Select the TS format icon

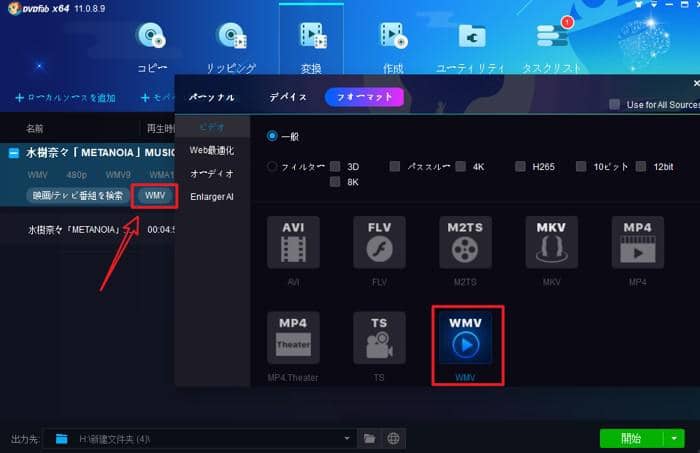coord(379,338)
